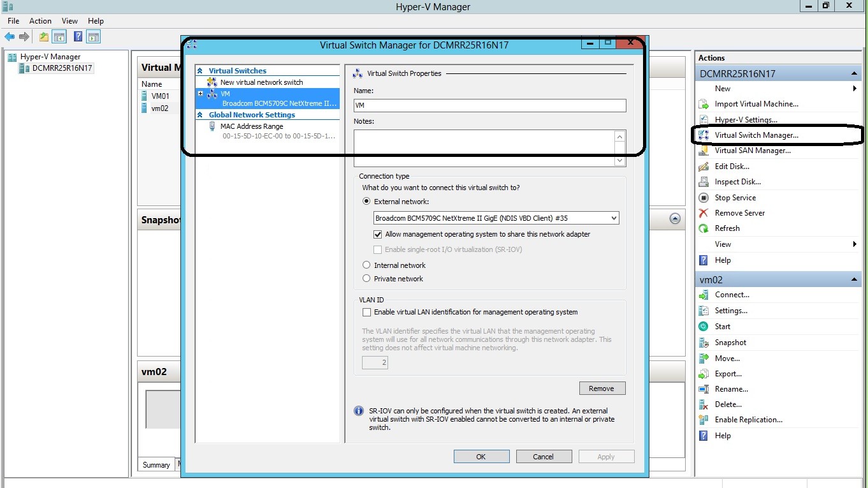Click the Rename icon under vm02

[704, 389]
